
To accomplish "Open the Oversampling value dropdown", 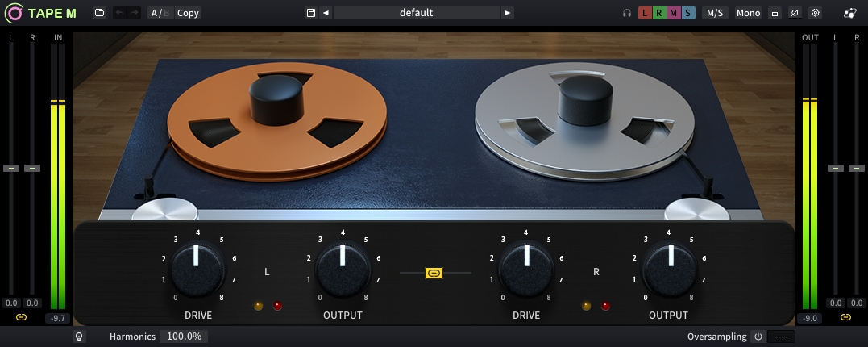I will 781,337.
